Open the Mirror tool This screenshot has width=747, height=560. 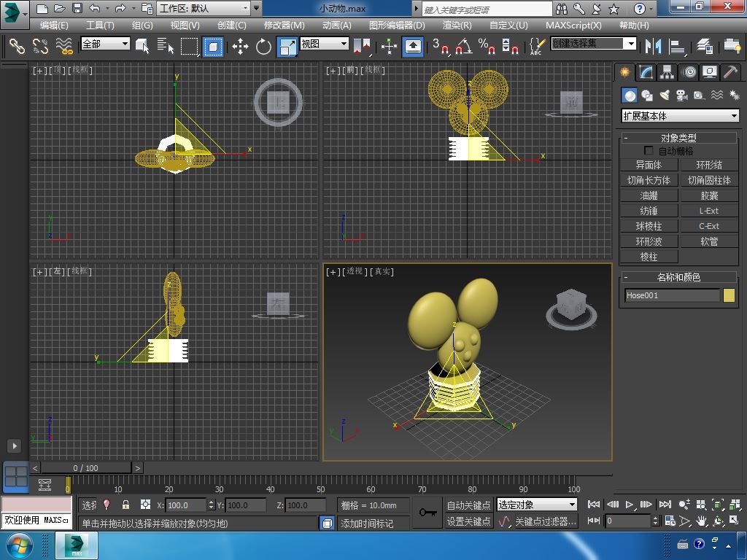(653, 46)
